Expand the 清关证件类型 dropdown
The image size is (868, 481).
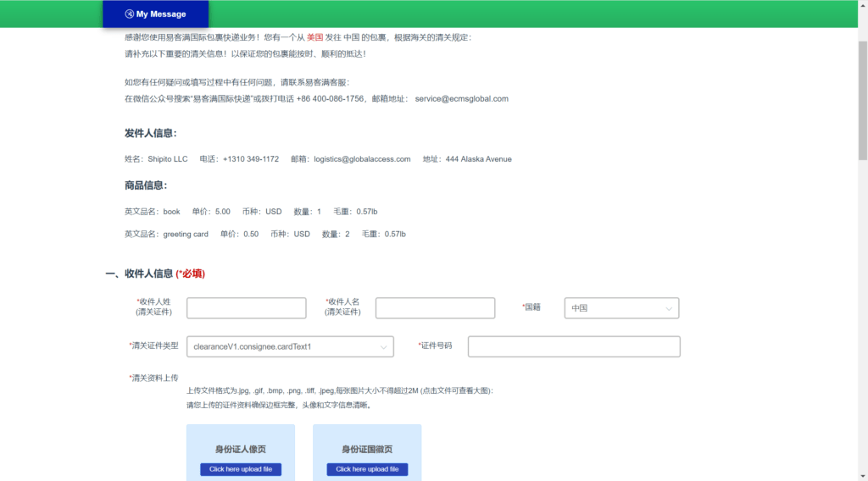[x=290, y=346]
